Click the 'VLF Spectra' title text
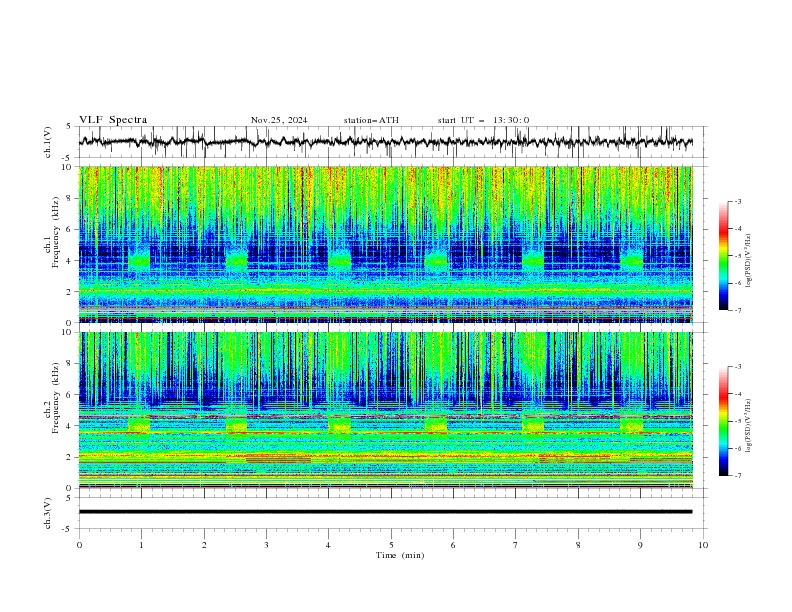 tap(113, 120)
